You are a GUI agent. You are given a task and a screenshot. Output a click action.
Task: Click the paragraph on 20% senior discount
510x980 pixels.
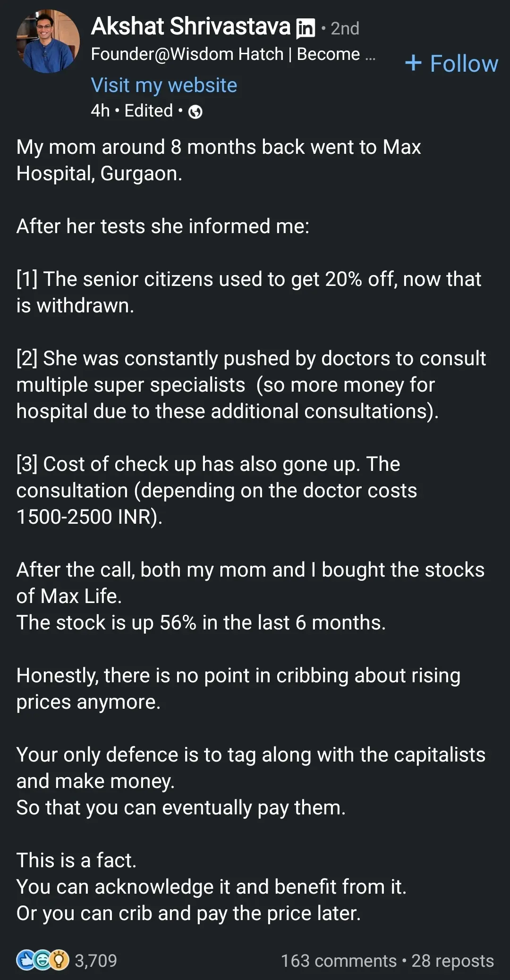click(x=249, y=293)
